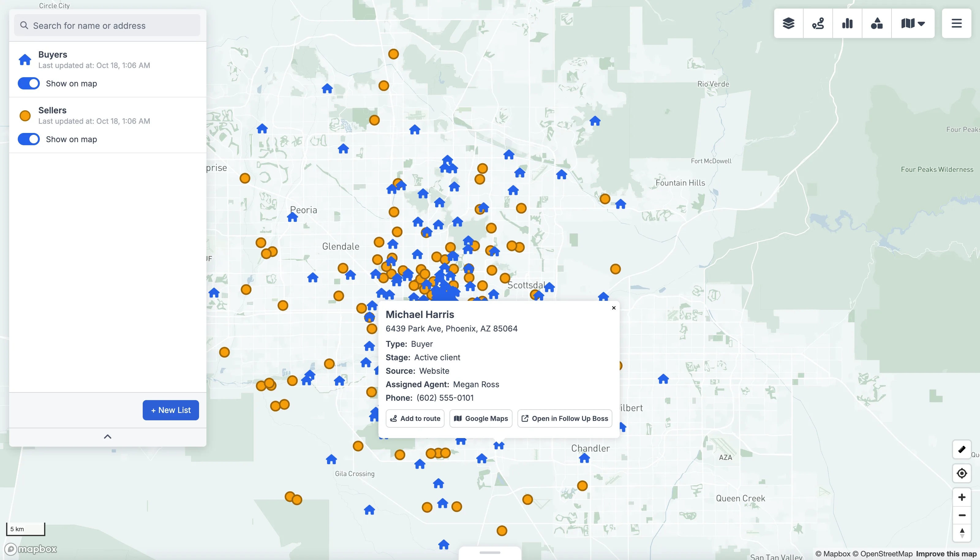Viewport: 980px width, 560px height.
Task: Click the mapbox logo
Action: pos(31,549)
